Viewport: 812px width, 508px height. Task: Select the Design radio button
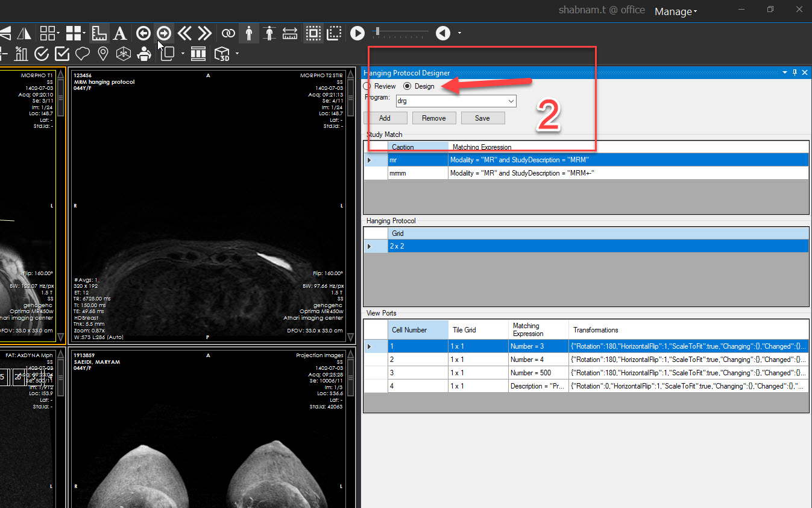[408, 86]
